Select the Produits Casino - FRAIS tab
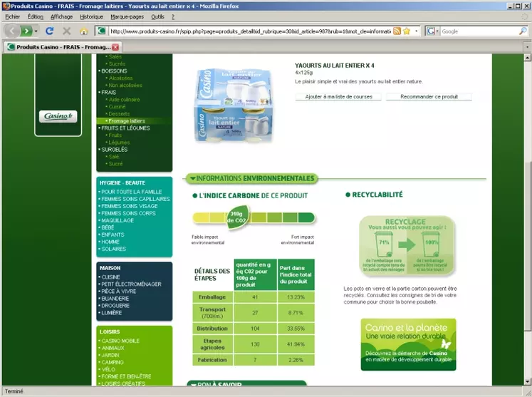This screenshot has height=397, width=532. (63, 47)
